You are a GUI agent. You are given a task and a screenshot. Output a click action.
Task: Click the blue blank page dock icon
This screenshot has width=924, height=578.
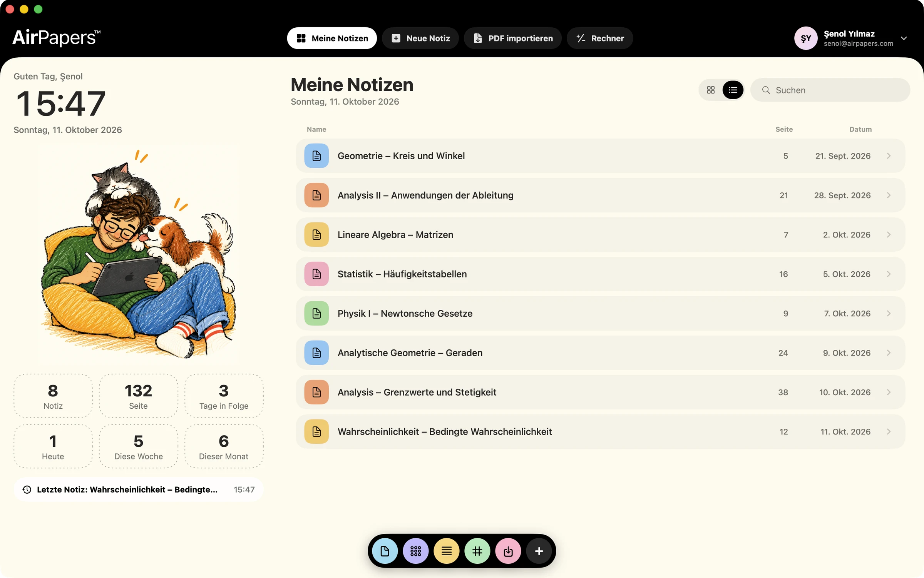[385, 551]
